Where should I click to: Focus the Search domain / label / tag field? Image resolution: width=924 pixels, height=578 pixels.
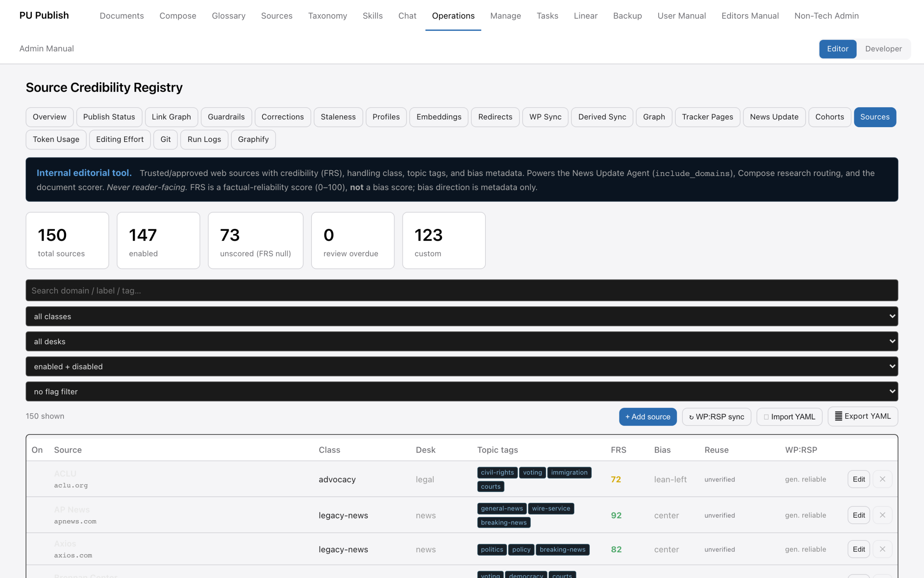462,290
